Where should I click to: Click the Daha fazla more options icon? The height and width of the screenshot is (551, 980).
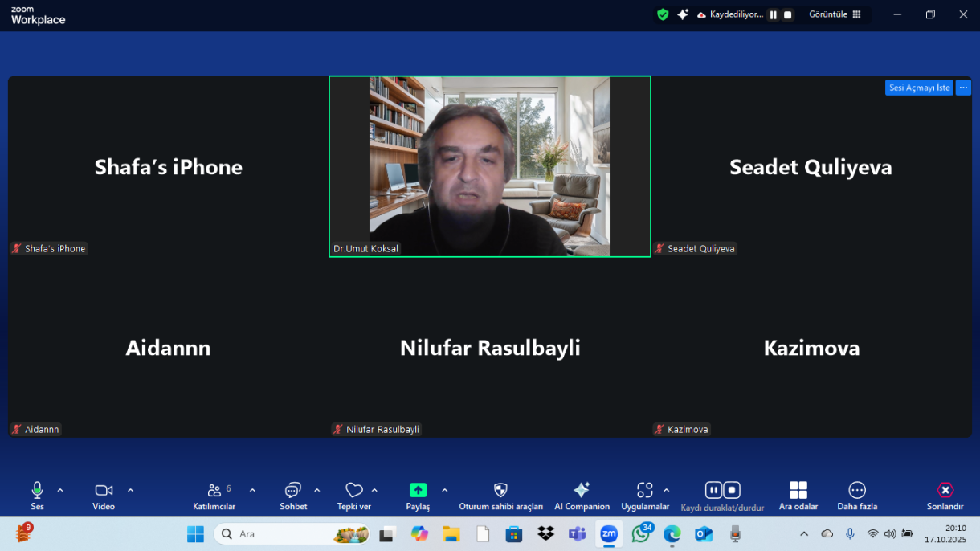[857, 490]
